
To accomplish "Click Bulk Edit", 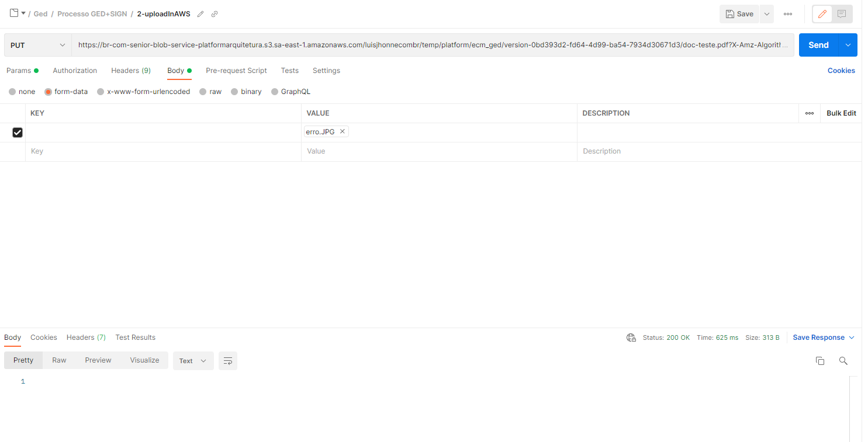I will [x=841, y=113].
